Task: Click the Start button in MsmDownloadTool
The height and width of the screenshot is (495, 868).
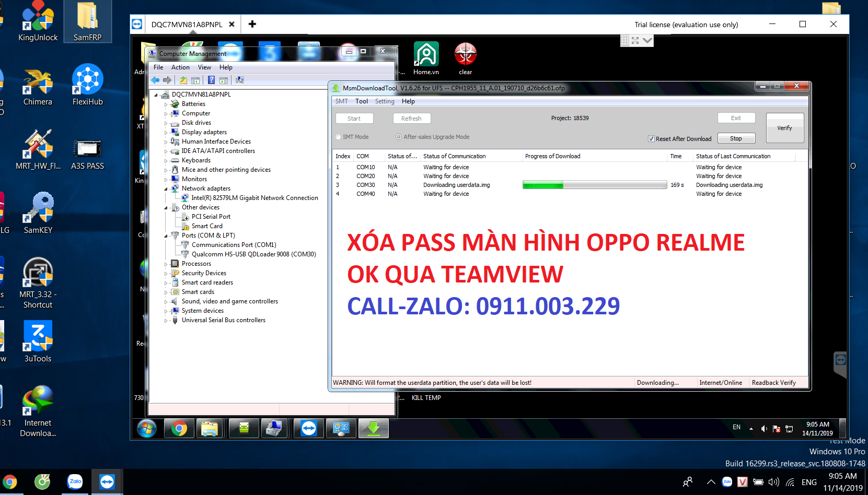Action: pos(354,119)
